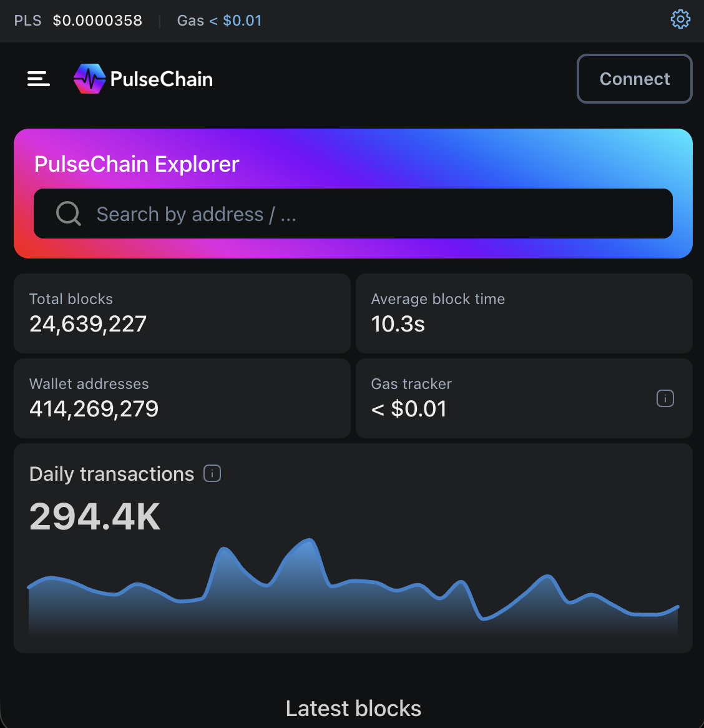Click the PulseChain Explorer banner title
The height and width of the screenshot is (728, 704).
(137, 164)
